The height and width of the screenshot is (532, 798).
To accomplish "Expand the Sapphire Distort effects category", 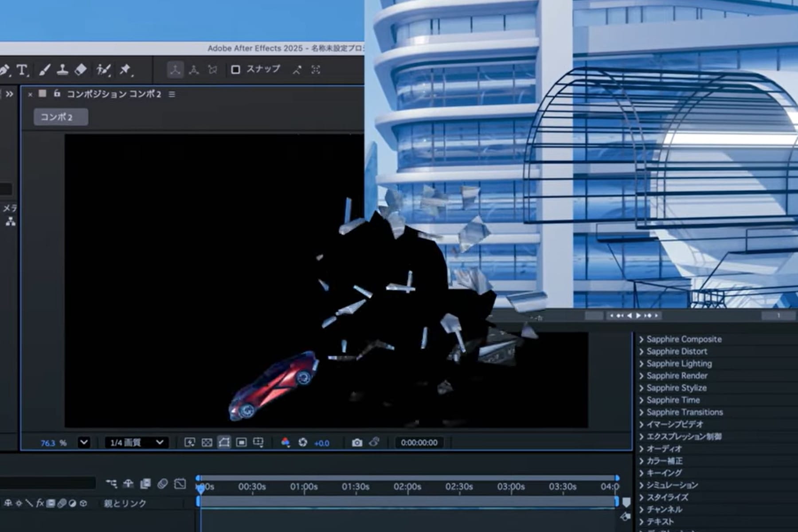I will [676, 351].
